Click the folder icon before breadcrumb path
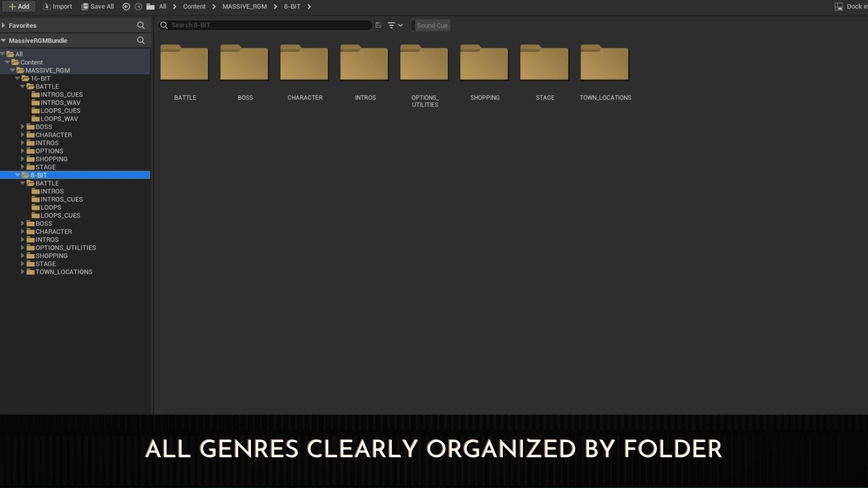The height and width of the screenshot is (488, 868). point(151,6)
